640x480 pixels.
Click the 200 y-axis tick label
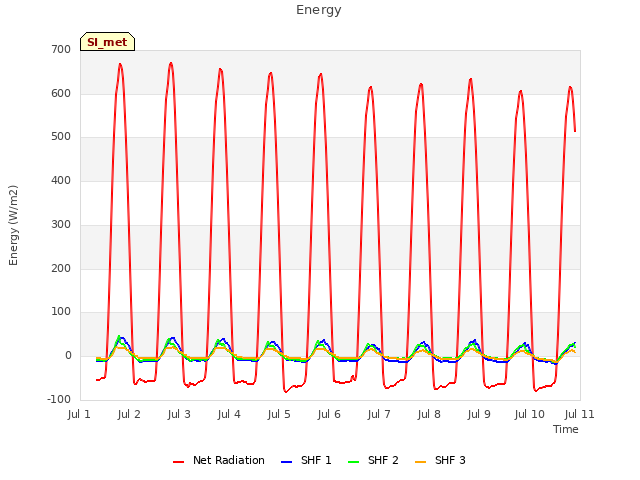point(61,269)
